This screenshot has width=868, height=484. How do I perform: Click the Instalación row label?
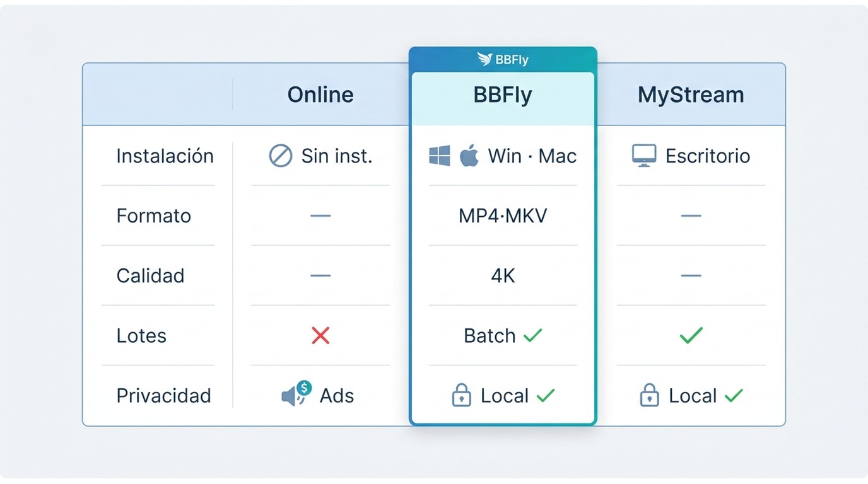coord(165,156)
